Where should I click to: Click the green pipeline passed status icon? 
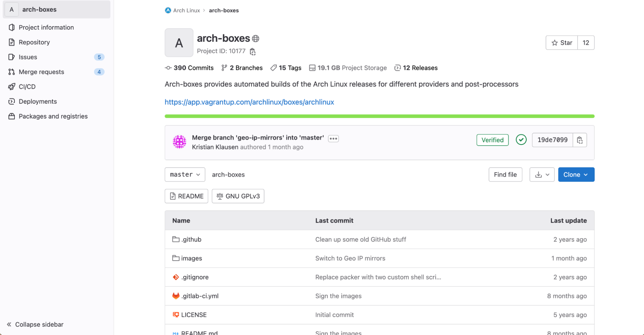(x=521, y=140)
